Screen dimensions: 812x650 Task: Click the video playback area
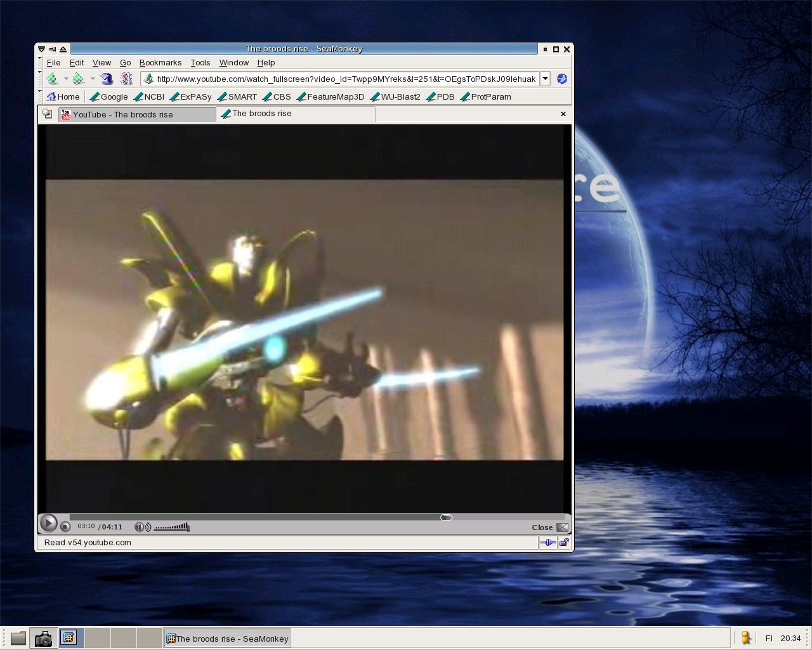pos(304,320)
